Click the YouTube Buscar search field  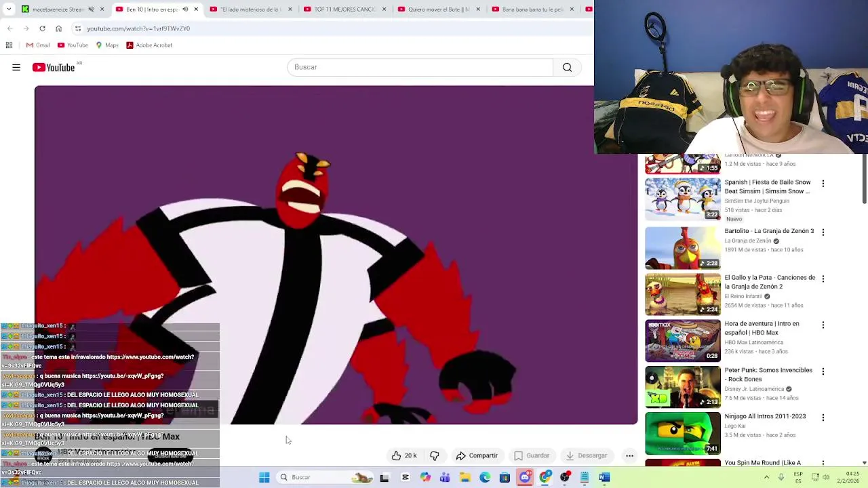[x=420, y=67]
